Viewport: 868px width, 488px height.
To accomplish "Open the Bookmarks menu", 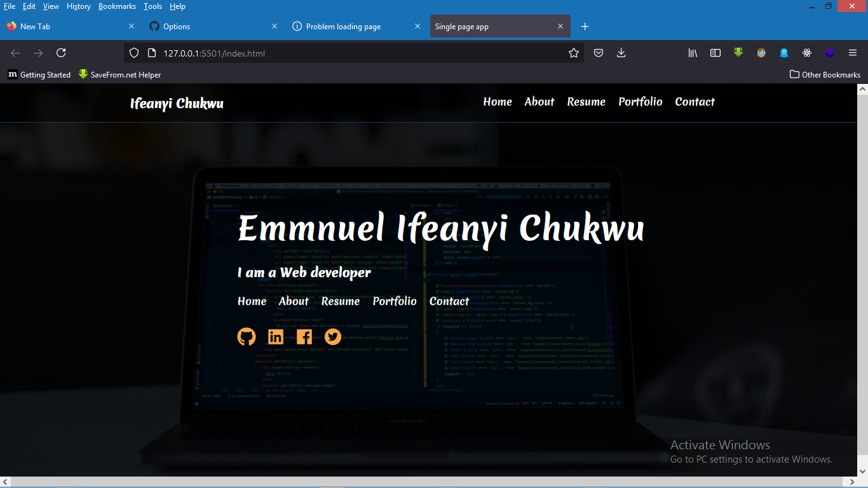I will coord(117,6).
